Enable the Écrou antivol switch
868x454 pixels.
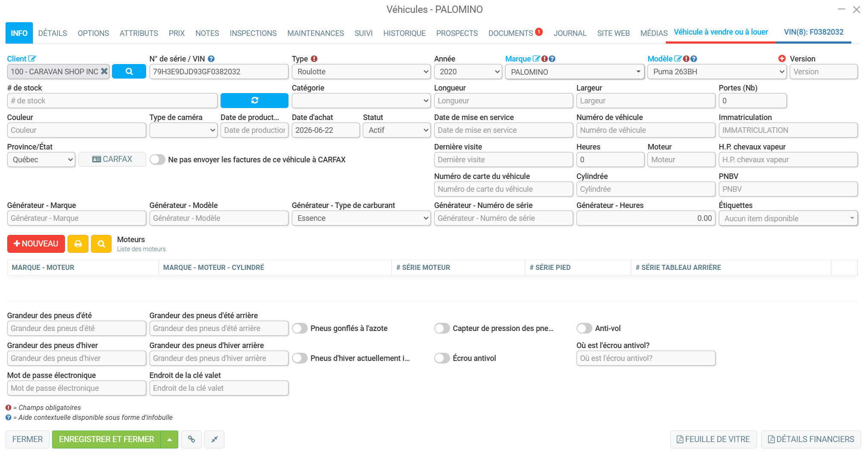point(442,358)
